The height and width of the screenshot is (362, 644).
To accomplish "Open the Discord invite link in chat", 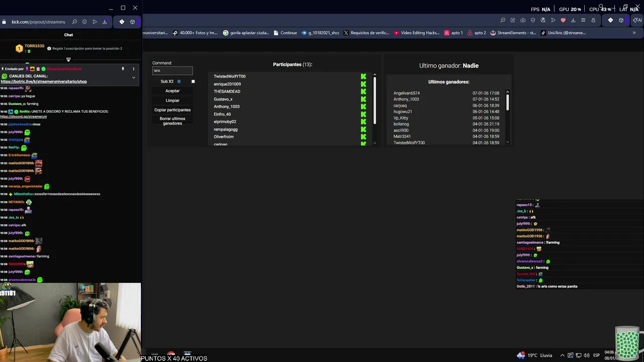I will pyautogui.click(x=24, y=117).
